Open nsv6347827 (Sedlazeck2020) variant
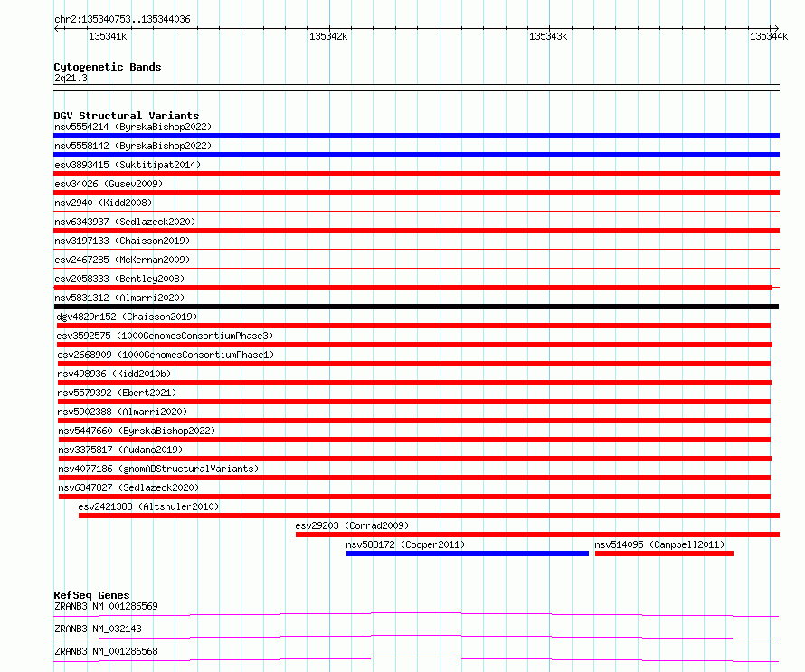Viewport: 805px width, 672px height. click(128, 487)
